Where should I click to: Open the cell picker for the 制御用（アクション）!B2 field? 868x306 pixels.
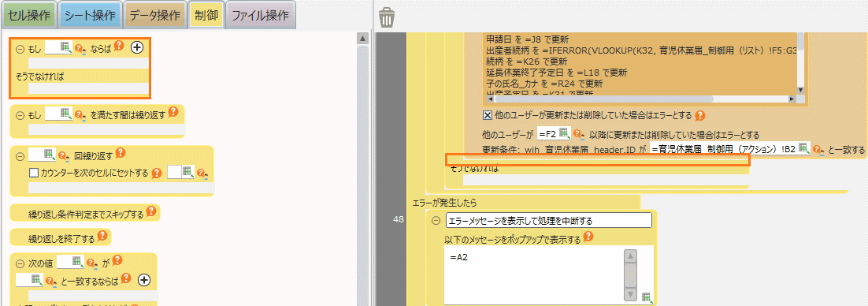tap(803, 148)
